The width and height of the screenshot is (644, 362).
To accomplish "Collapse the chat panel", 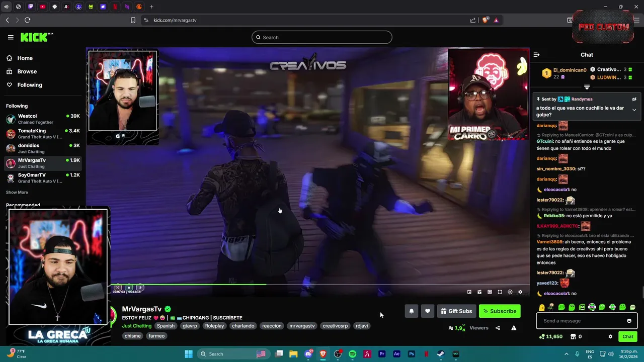I will [536, 55].
